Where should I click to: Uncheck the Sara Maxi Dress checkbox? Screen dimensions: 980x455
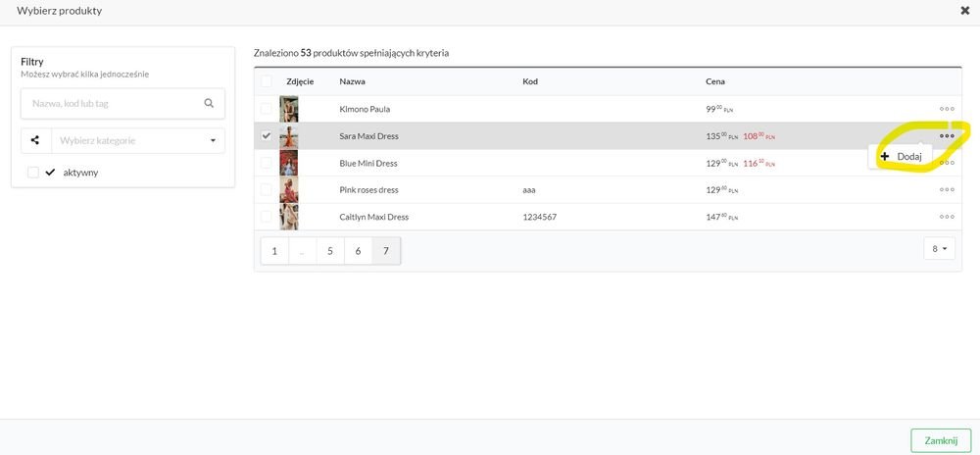(x=267, y=135)
